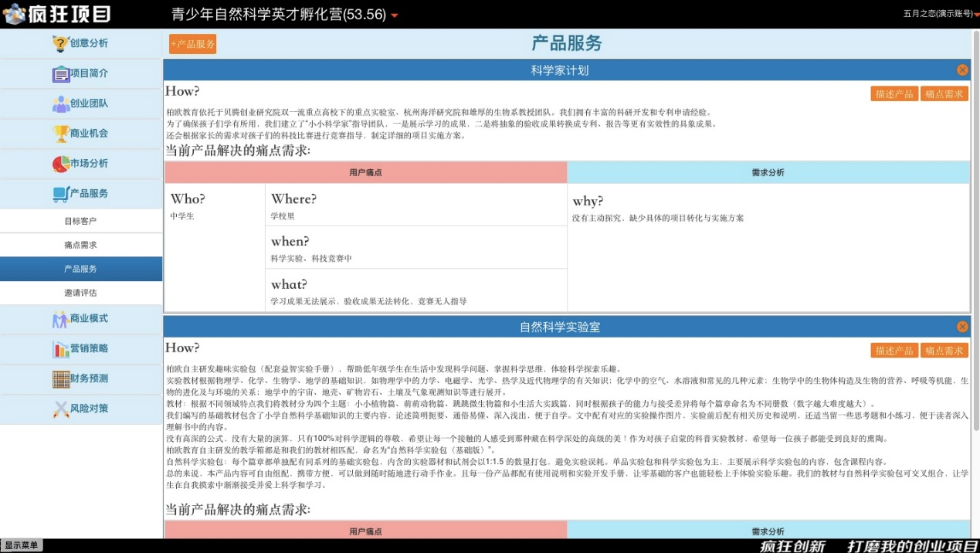Click the vertical page scrollbar
The height and width of the screenshot is (553, 980).
point(975,229)
